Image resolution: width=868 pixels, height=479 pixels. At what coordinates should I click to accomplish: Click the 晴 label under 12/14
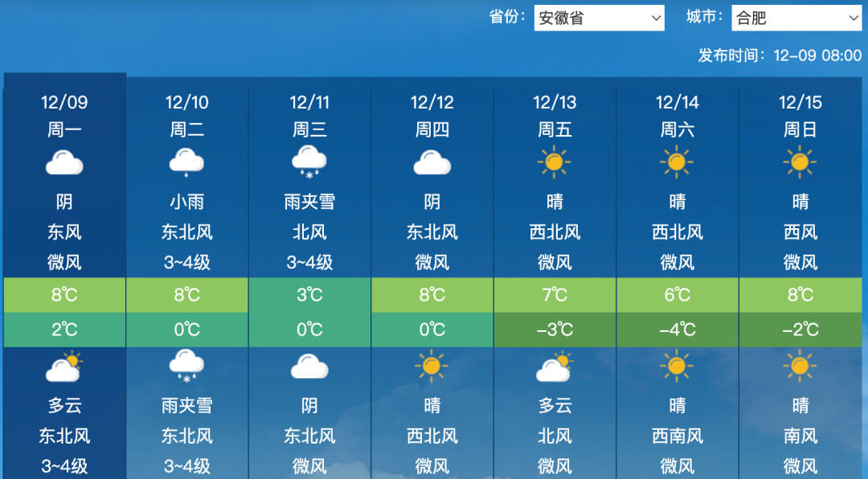[x=678, y=202]
